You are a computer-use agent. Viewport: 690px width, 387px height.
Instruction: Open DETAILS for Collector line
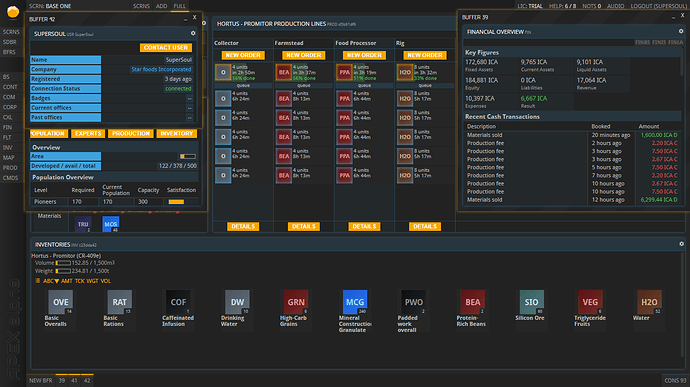tap(243, 226)
